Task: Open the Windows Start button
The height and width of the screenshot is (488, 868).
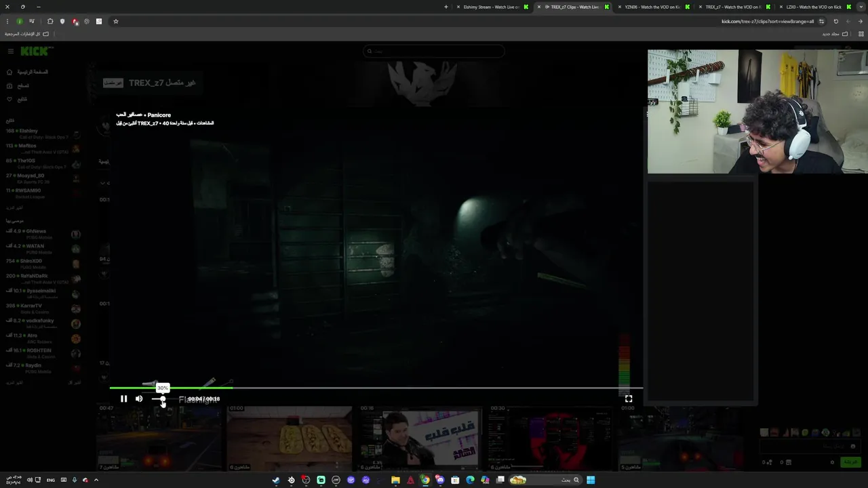Action: pos(591,480)
